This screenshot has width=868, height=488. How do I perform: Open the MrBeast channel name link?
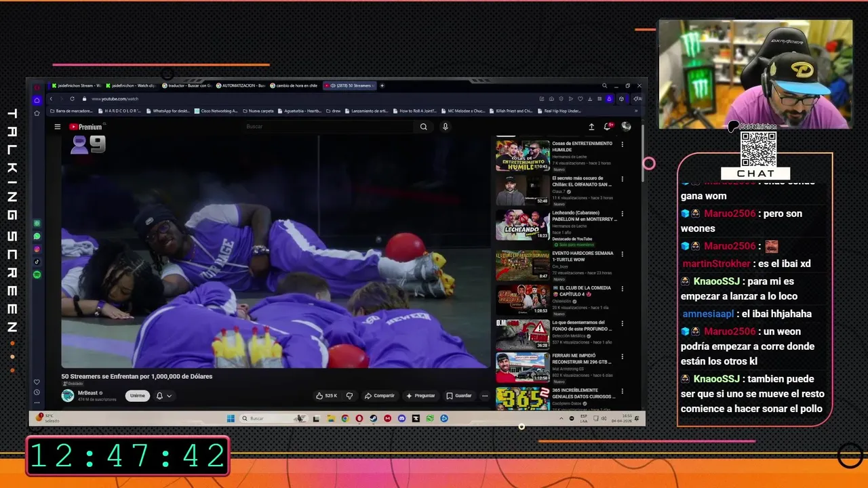88,393
